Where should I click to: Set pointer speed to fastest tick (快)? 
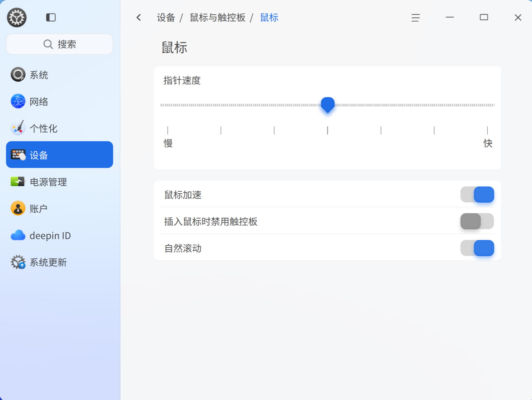coord(487,130)
